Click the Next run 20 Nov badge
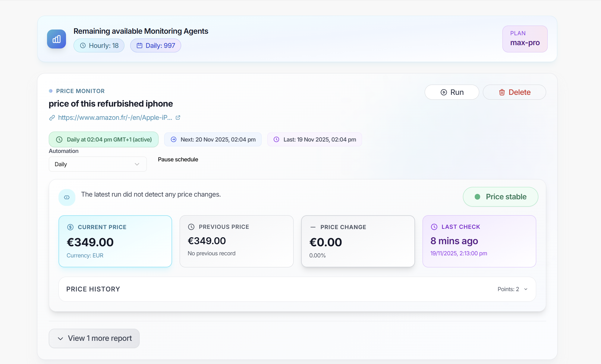This screenshot has width=601, height=364. tap(213, 139)
